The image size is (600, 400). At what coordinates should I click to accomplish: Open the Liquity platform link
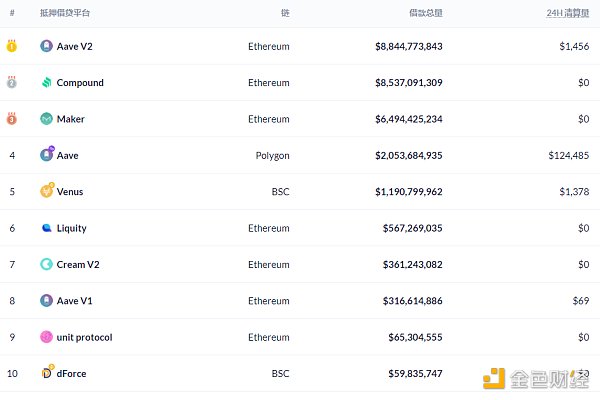click(71, 228)
